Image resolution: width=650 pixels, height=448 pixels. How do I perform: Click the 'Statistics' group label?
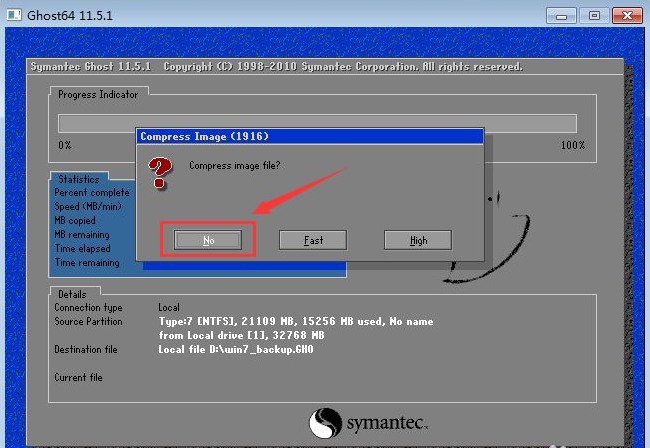(79, 179)
